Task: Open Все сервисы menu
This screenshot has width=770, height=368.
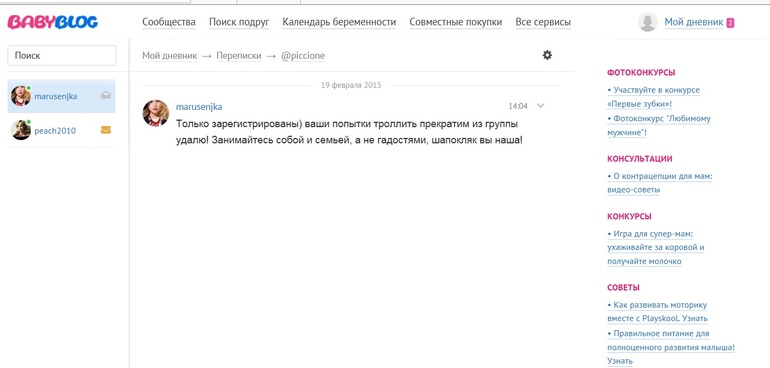Action: click(x=543, y=22)
